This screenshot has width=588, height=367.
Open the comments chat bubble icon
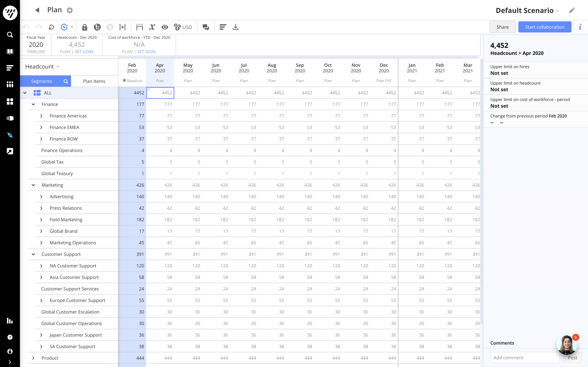[206, 27]
